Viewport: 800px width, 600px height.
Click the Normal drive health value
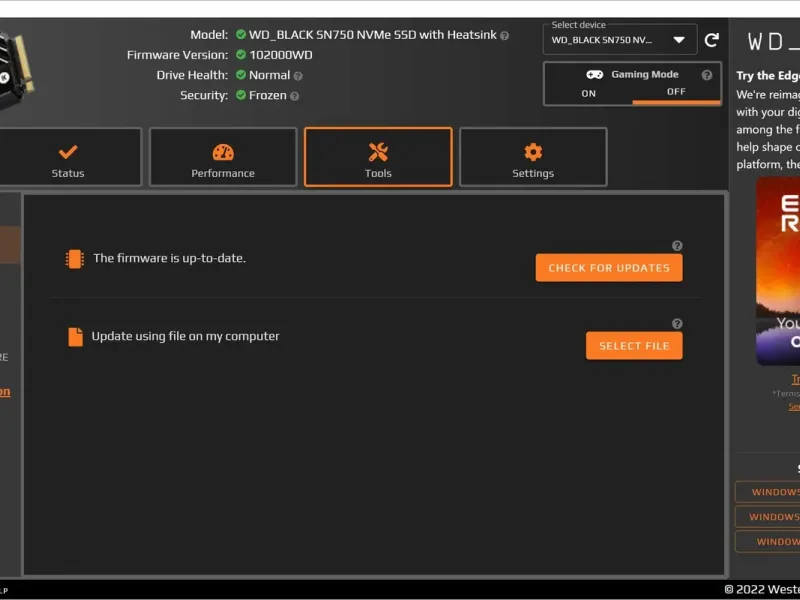[269, 75]
